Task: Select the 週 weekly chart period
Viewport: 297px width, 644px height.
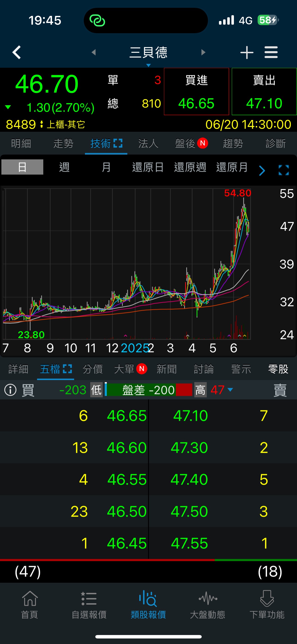Action: (64, 167)
